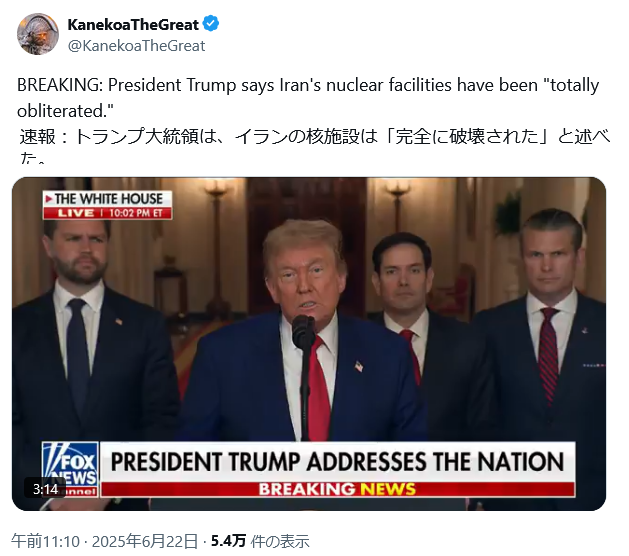Click the blue verified badge

click(211, 24)
